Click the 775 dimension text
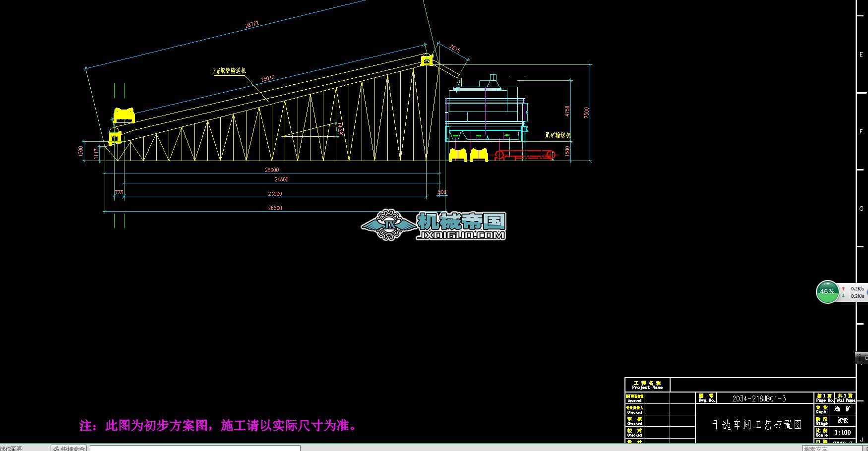The height and width of the screenshot is (451, 868). tap(119, 192)
